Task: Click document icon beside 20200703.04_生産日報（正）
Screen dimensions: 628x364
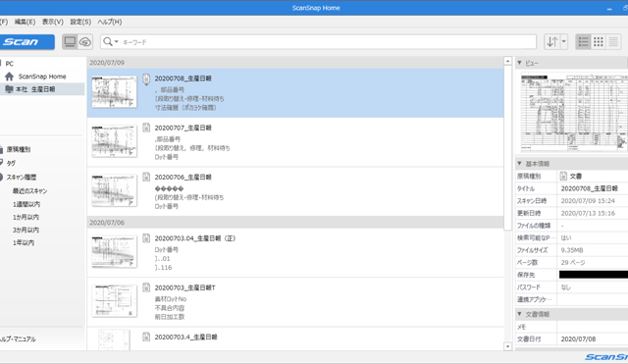Action: point(146,238)
